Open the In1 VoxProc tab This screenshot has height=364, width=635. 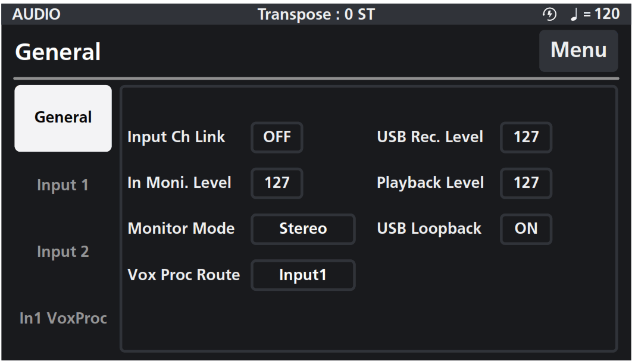pos(63,318)
